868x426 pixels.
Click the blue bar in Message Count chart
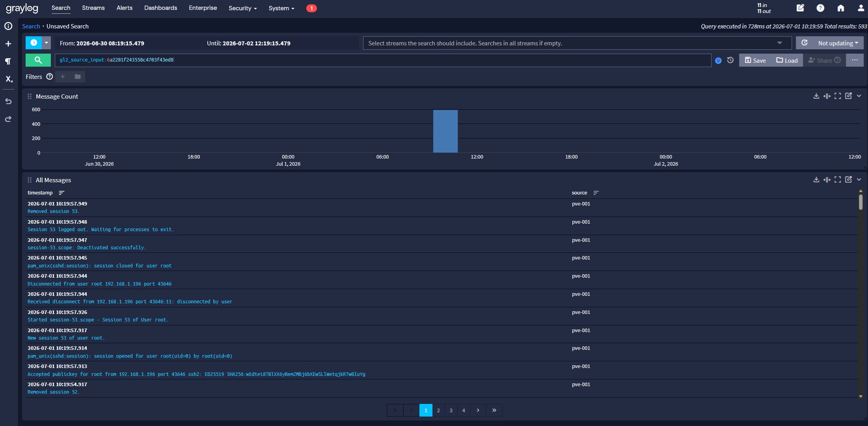tap(445, 131)
